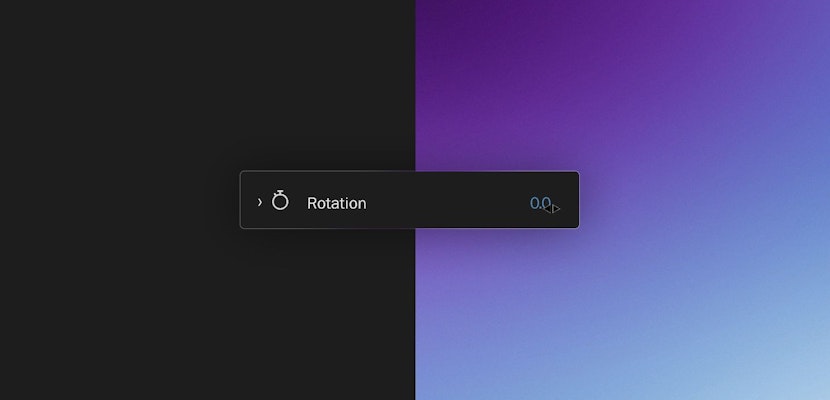Image resolution: width=830 pixels, height=400 pixels.
Task: Toggle the Rotation stopwatch animation icon
Action: coord(280,201)
